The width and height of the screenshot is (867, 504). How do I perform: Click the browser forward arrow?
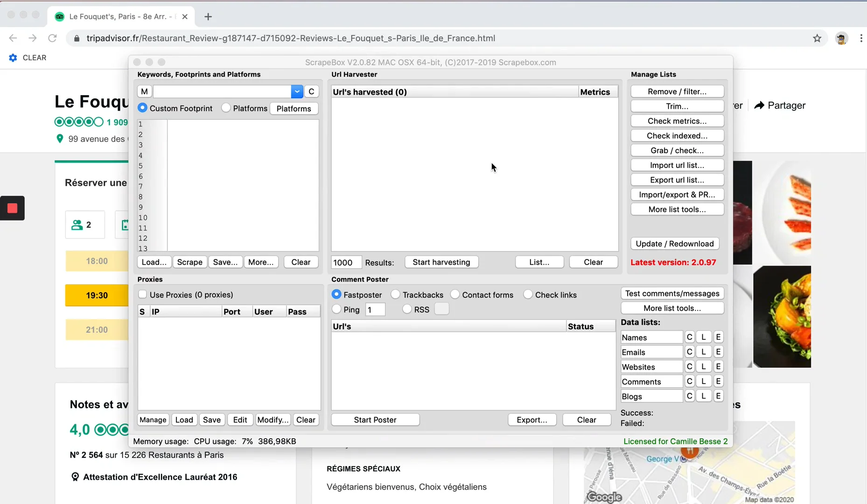pos(32,38)
